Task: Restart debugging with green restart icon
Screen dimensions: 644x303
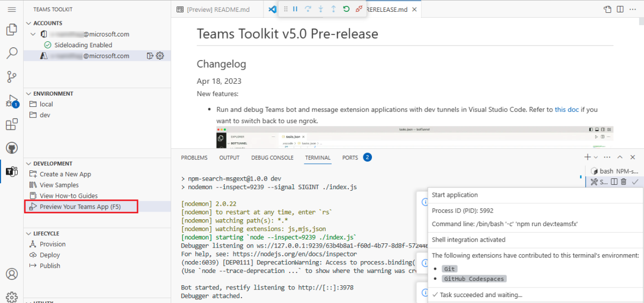Action: tap(347, 9)
